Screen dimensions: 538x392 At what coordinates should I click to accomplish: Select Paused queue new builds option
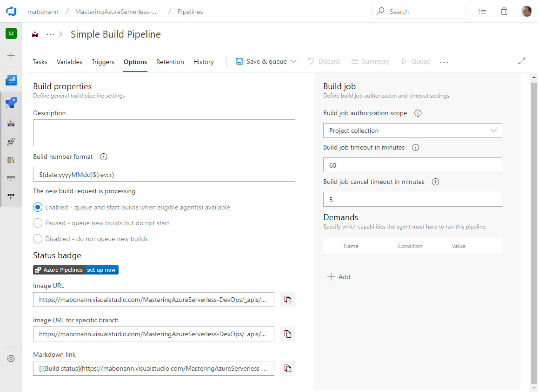[x=38, y=223]
